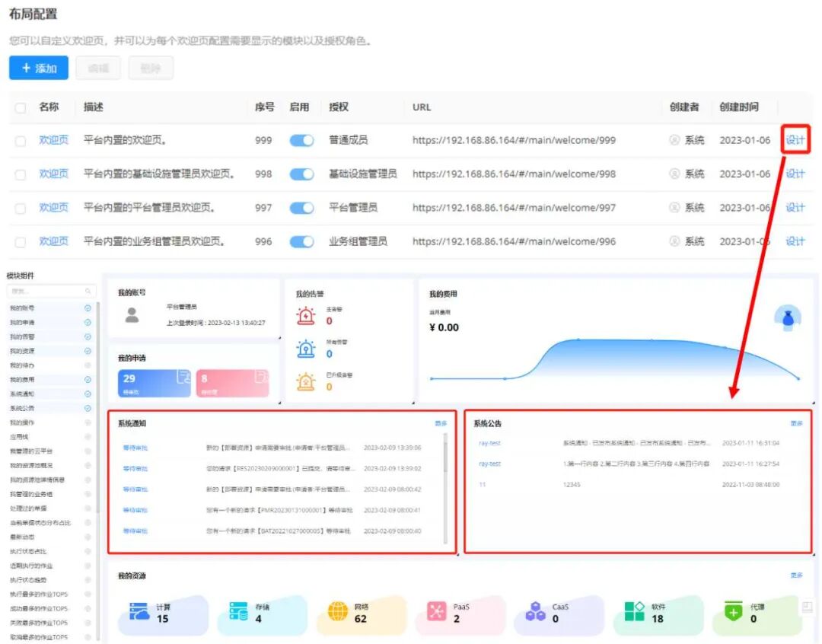
Task: Click the 添加 button
Action: (37, 68)
